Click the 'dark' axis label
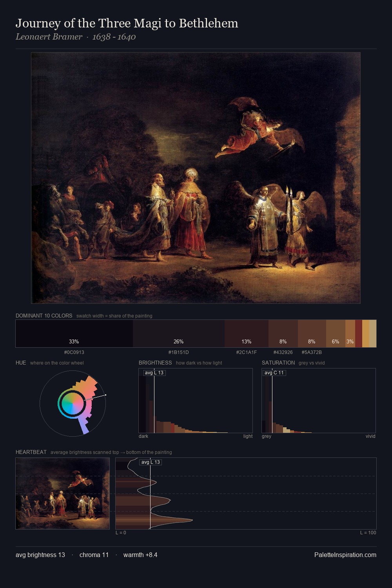 point(143,436)
